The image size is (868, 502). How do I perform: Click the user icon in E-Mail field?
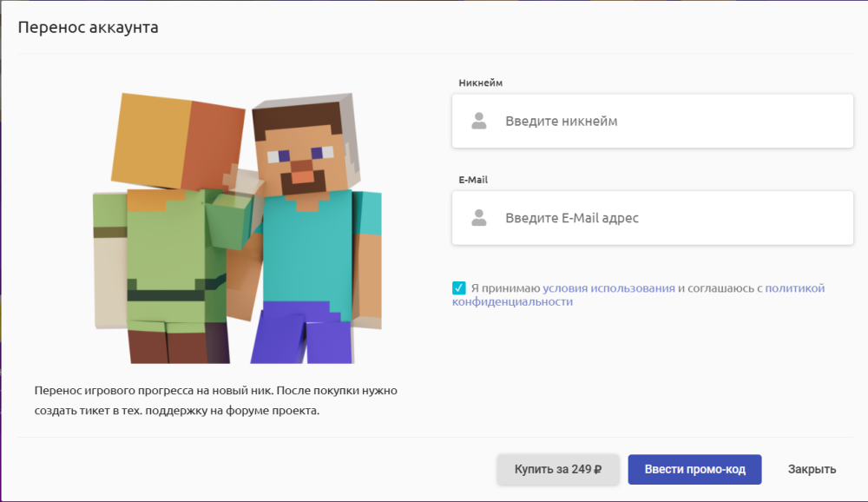pyautogui.click(x=479, y=218)
